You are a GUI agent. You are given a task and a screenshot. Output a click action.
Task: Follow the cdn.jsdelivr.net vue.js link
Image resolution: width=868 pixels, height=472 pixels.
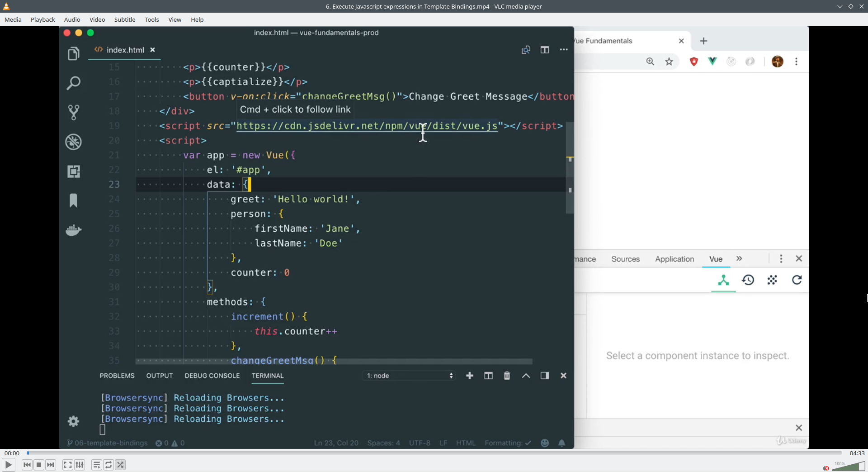(367, 126)
